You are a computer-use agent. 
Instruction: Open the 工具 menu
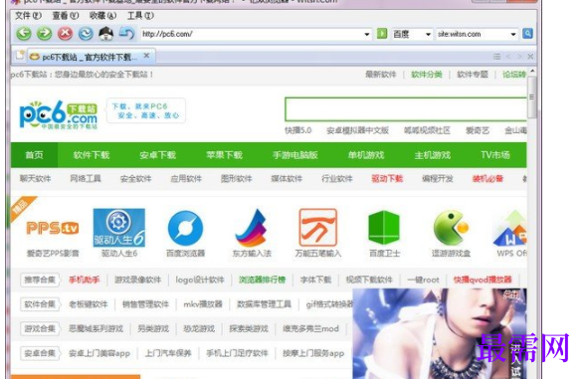coord(140,16)
